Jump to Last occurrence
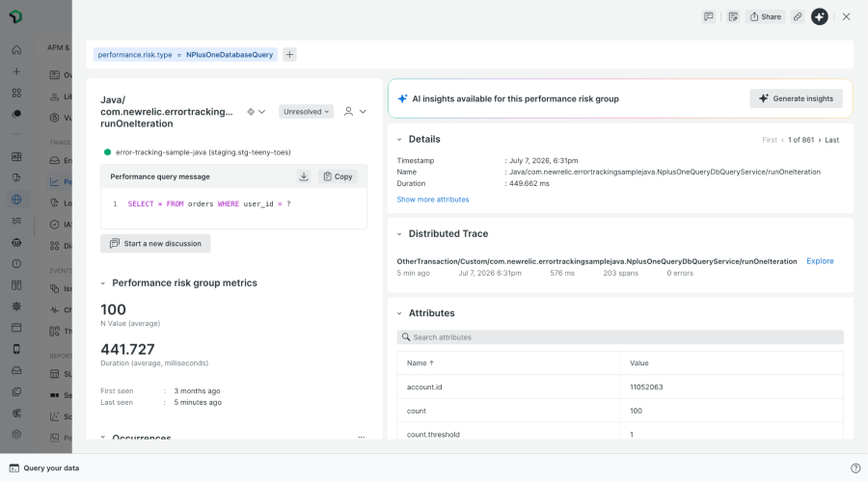Screen dimensions: 868x482 [832, 140]
